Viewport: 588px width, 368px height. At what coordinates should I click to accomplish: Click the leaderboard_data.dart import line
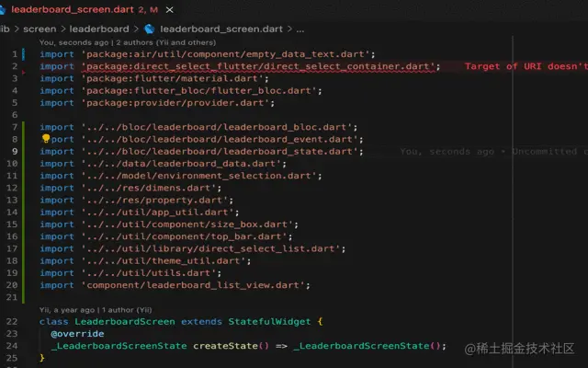[x=164, y=164]
